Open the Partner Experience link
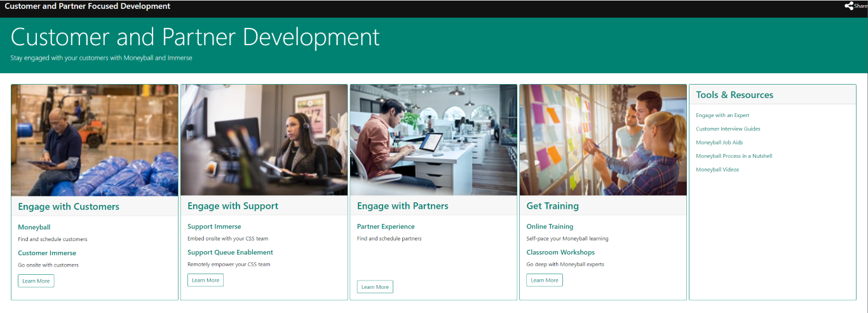Viewport: 868px width, 313px height. tap(386, 226)
